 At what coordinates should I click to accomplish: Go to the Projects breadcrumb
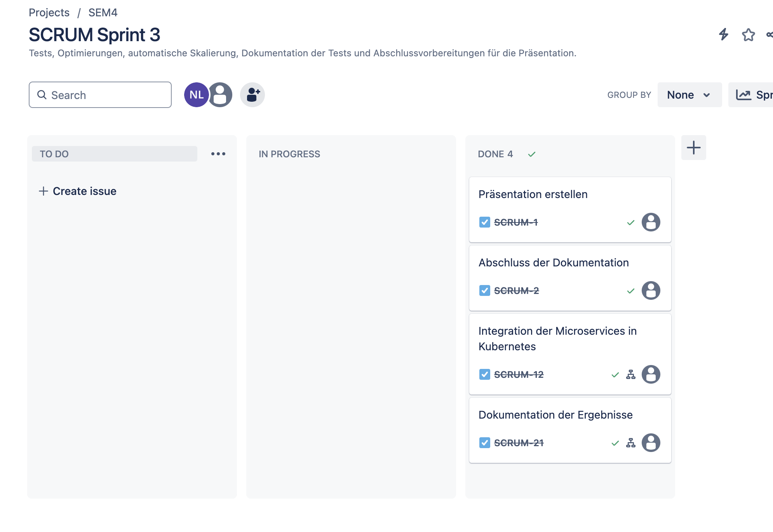[x=49, y=12]
